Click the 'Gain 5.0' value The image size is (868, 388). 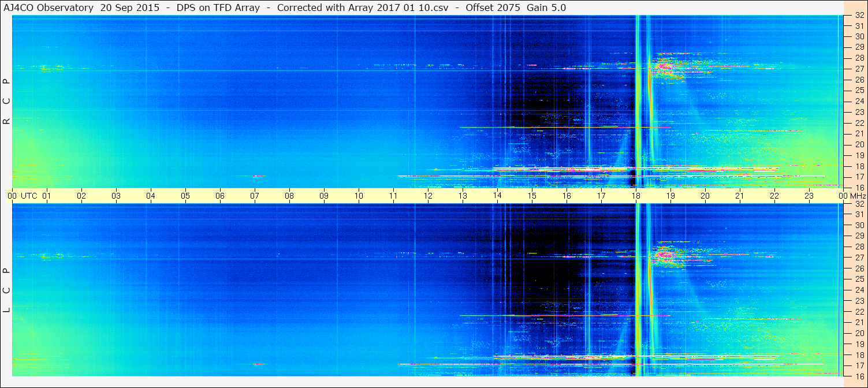click(546, 8)
